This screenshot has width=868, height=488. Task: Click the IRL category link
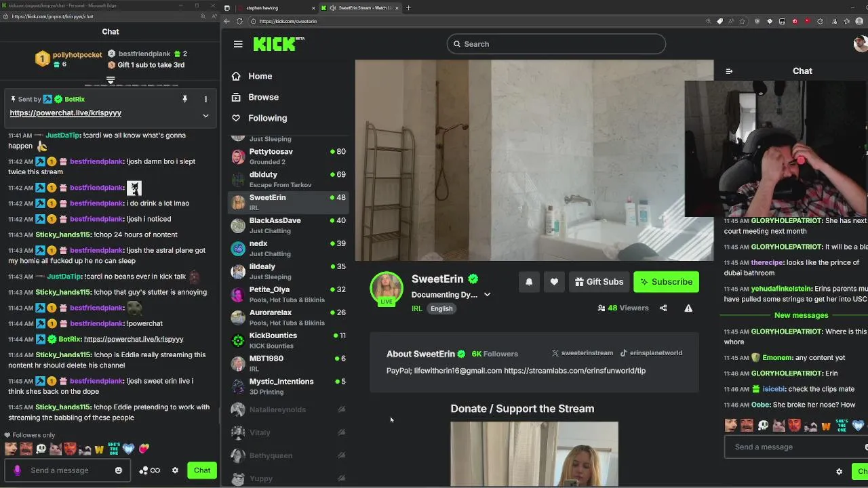[x=417, y=308]
